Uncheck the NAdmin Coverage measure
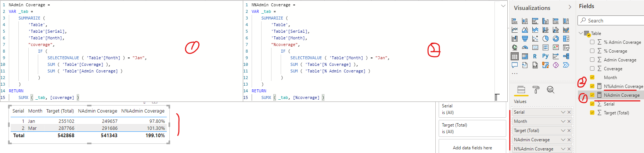This screenshot has width=644, height=153. tap(592, 95)
